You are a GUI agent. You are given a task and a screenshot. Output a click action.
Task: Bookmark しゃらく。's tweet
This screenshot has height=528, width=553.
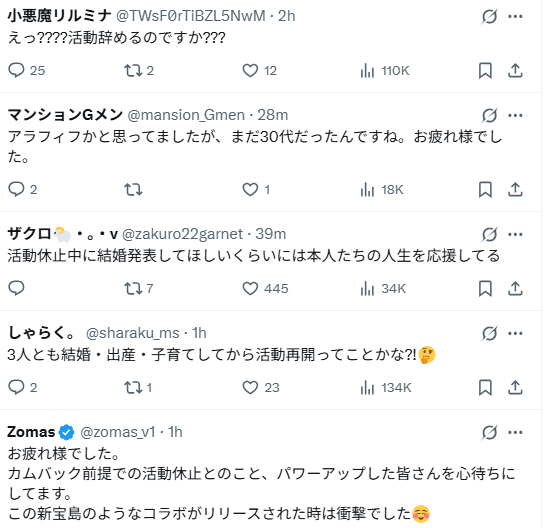click(485, 388)
